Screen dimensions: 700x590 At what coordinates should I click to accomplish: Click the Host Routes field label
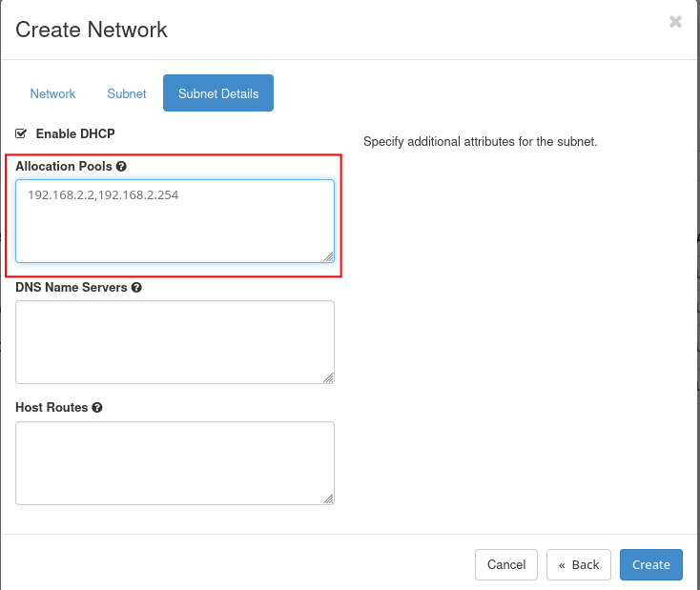coord(51,408)
